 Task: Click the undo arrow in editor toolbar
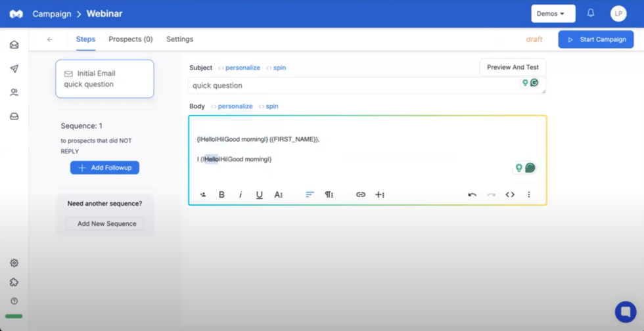tap(472, 194)
